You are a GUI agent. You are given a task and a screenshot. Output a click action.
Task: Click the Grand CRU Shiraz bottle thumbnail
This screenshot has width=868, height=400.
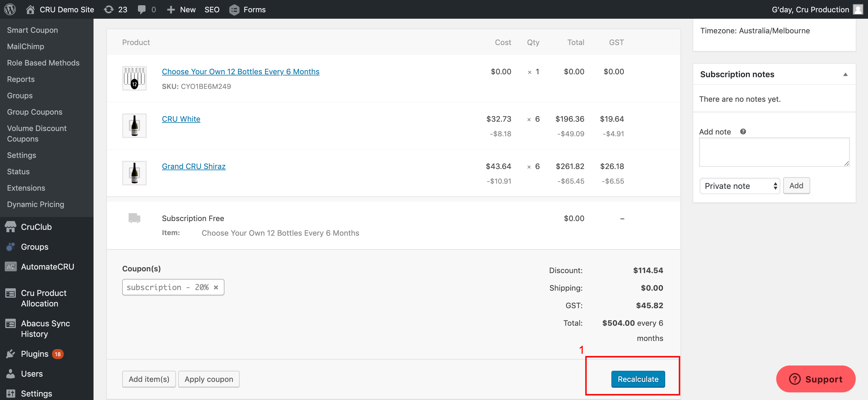tap(134, 173)
